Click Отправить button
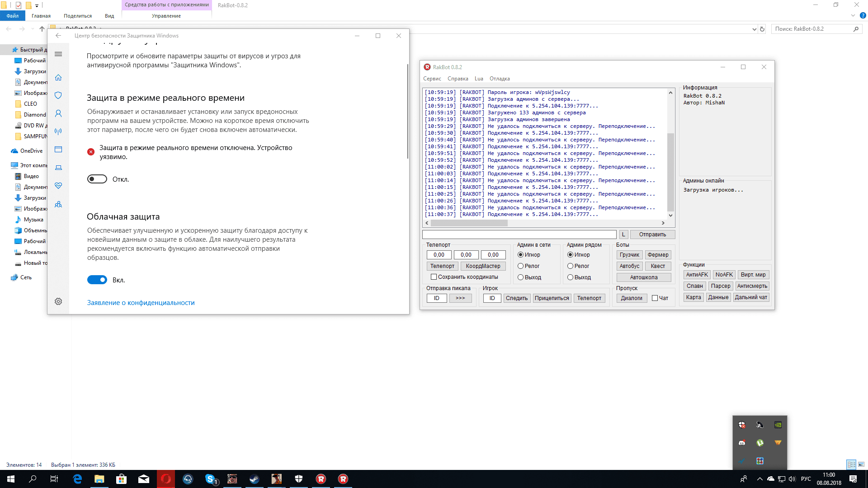This screenshot has width=868, height=488. pos(652,235)
